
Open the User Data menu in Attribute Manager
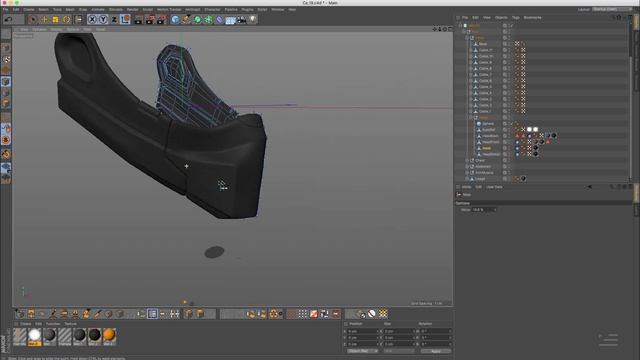494,187
